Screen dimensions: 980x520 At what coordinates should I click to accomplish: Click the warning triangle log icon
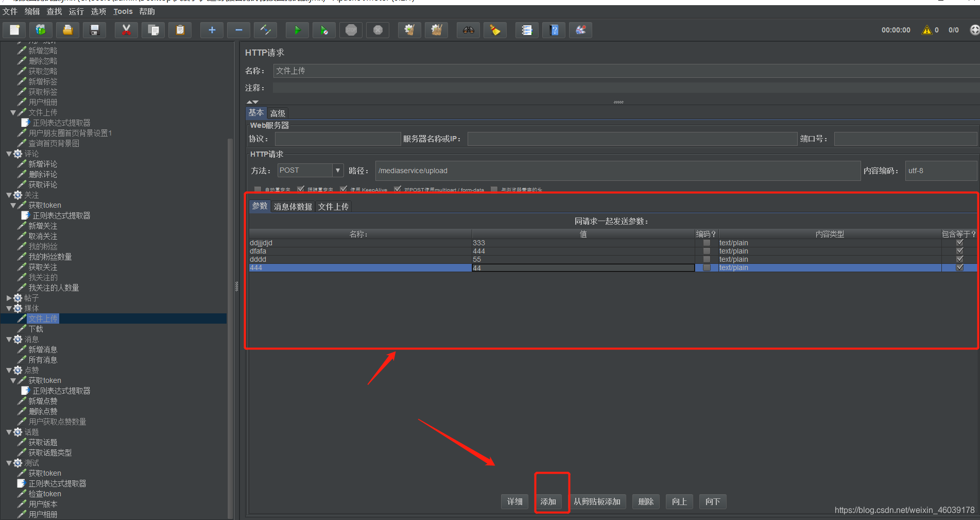tap(927, 30)
